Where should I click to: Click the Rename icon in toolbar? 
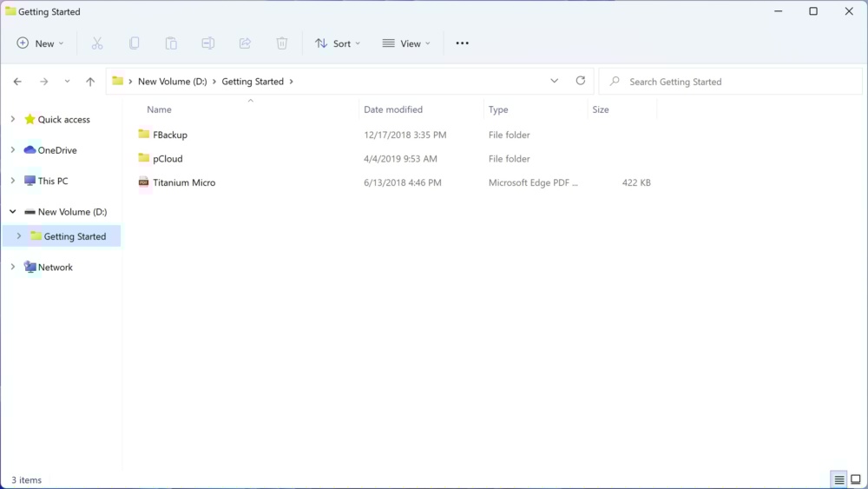click(208, 43)
